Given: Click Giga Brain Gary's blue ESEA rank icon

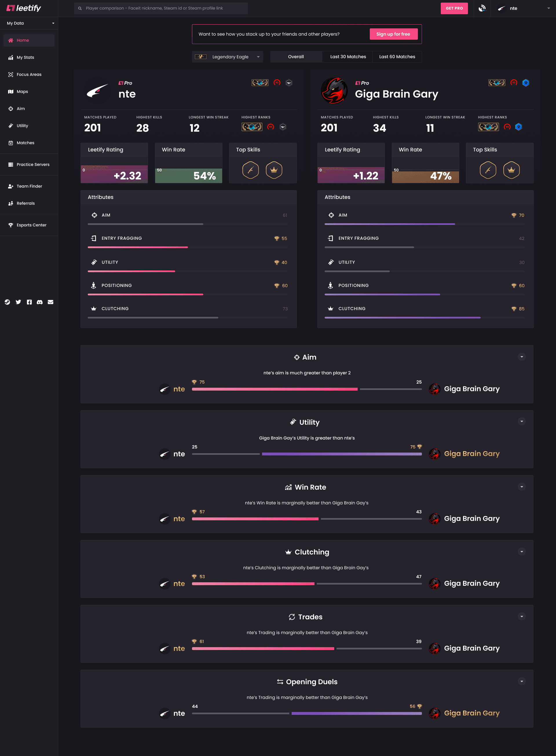Looking at the screenshot, I should [519, 127].
